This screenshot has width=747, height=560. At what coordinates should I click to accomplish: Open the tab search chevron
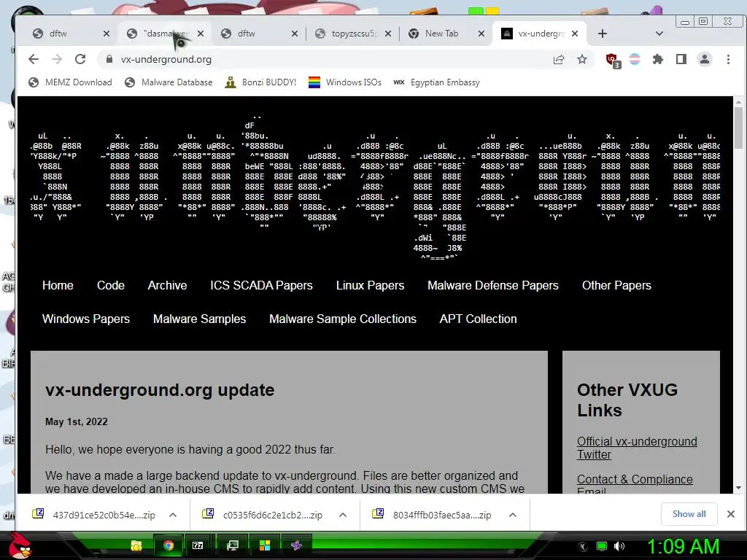(659, 34)
